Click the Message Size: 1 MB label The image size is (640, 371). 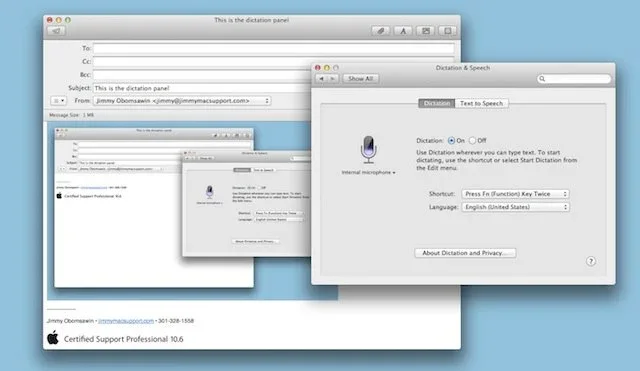(71, 115)
